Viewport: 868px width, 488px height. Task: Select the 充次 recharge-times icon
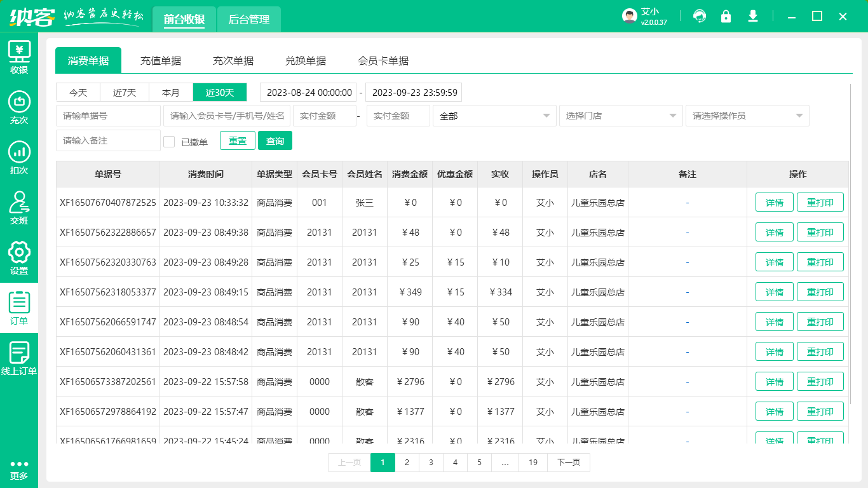click(19, 109)
